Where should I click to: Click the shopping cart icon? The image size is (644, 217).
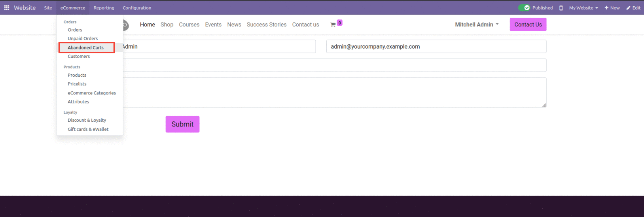coord(333,25)
